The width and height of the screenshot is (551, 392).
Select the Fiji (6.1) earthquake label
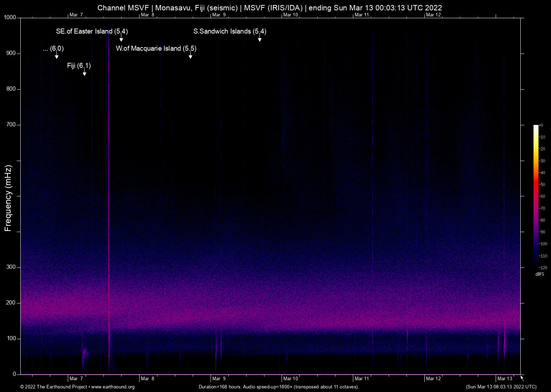pos(79,66)
